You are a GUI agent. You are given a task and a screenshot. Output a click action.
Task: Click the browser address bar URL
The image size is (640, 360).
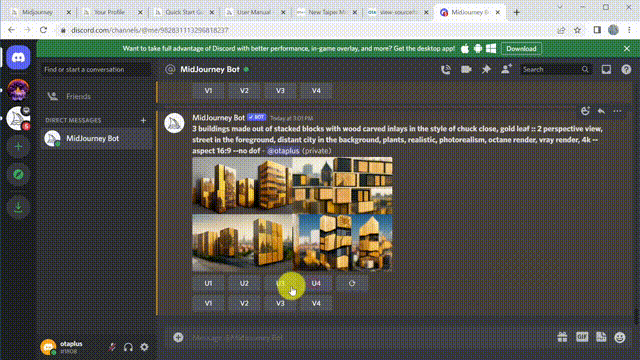tap(150, 30)
